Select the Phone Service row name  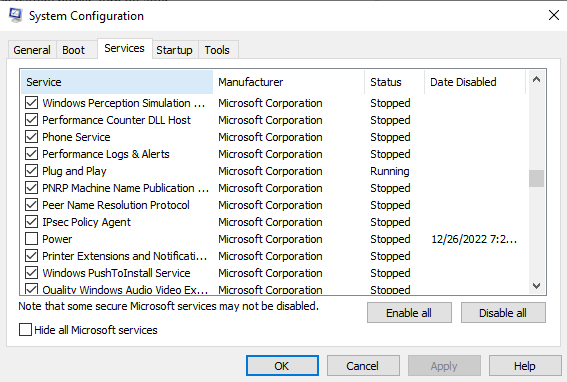click(76, 137)
